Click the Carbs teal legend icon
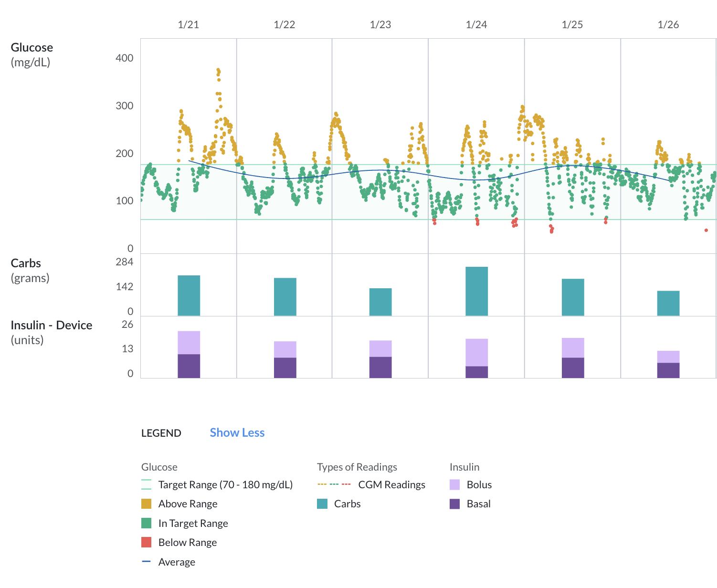Screen dimensions: 717x588 pos(323,504)
